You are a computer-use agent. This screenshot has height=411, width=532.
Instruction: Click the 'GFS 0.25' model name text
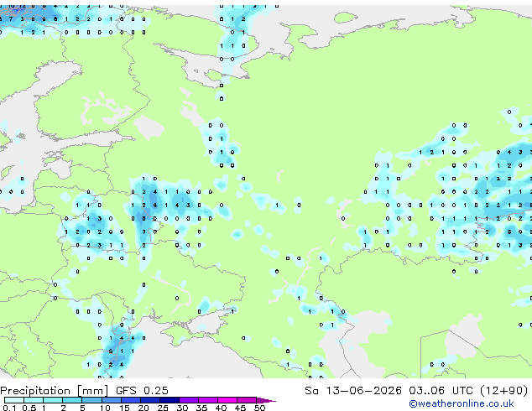pos(142,391)
